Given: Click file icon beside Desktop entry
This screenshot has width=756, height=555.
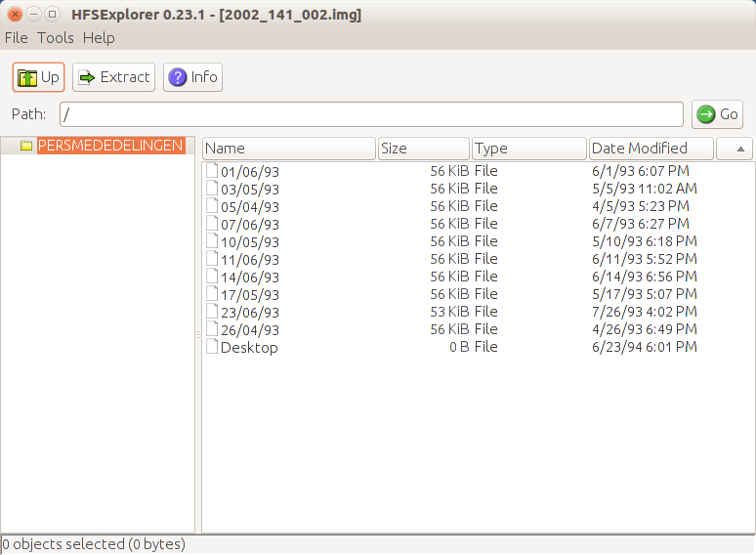Looking at the screenshot, I should click(212, 347).
